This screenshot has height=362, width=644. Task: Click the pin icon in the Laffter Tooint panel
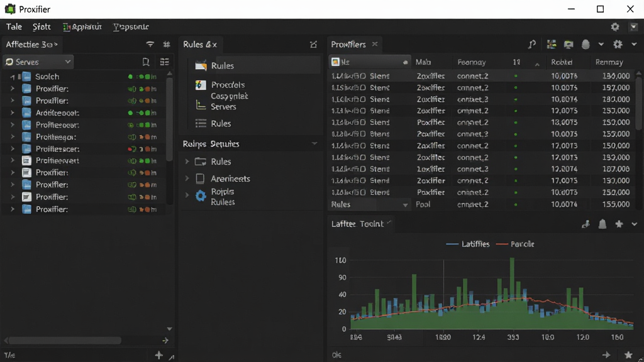point(586,224)
